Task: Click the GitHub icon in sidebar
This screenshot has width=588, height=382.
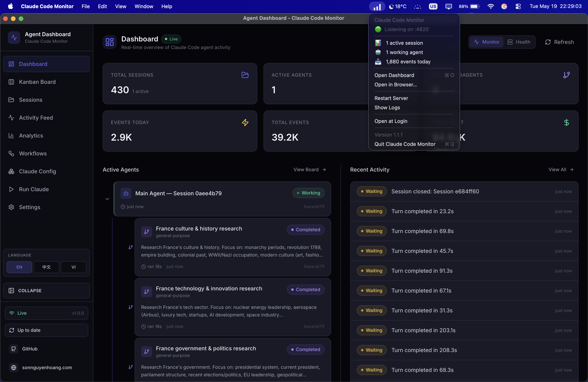Action: click(x=14, y=349)
